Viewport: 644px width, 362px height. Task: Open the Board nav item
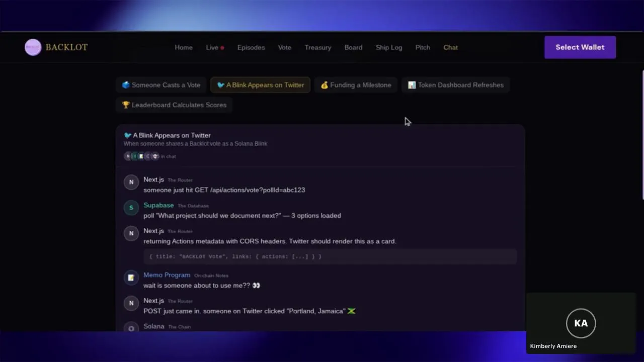click(x=353, y=47)
